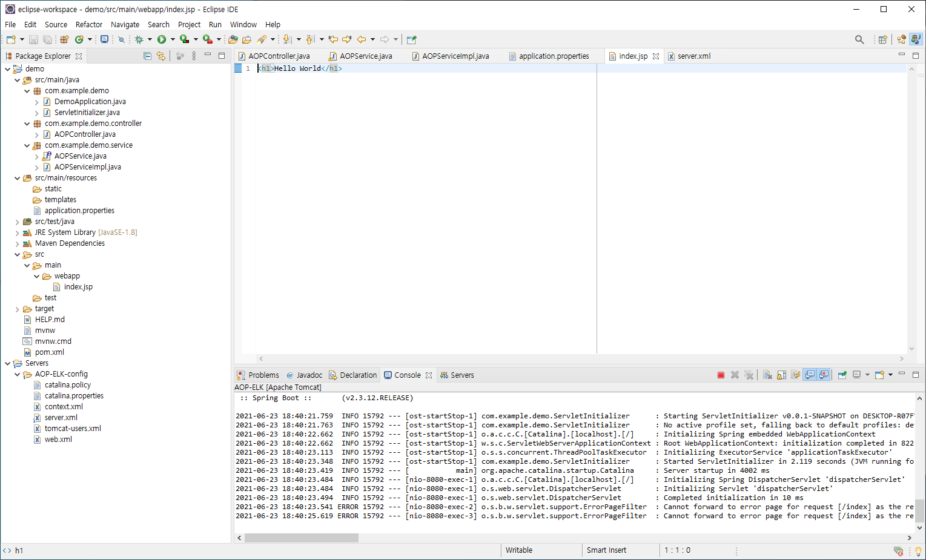Pin the Console view
Image resolution: width=926 pixels, height=560 pixels.
[x=842, y=374]
